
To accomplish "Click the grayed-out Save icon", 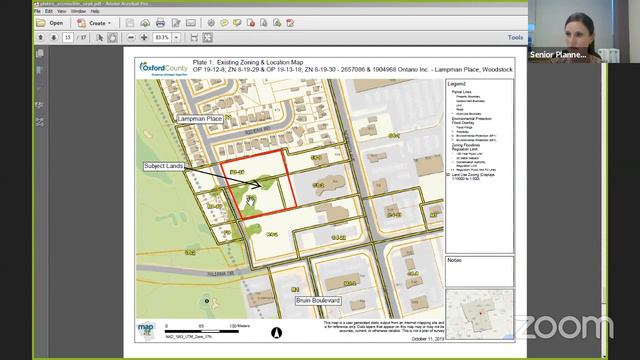I will point(130,23).
